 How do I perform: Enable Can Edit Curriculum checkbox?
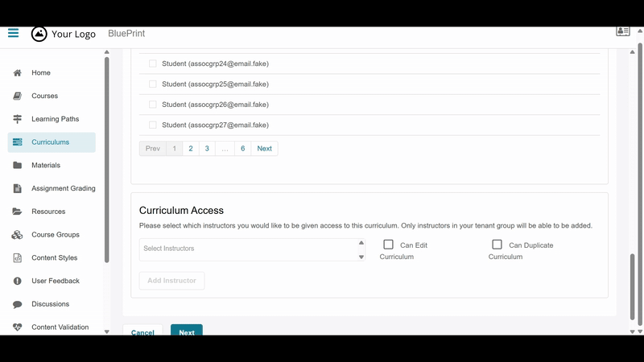[x=388, y=245]
